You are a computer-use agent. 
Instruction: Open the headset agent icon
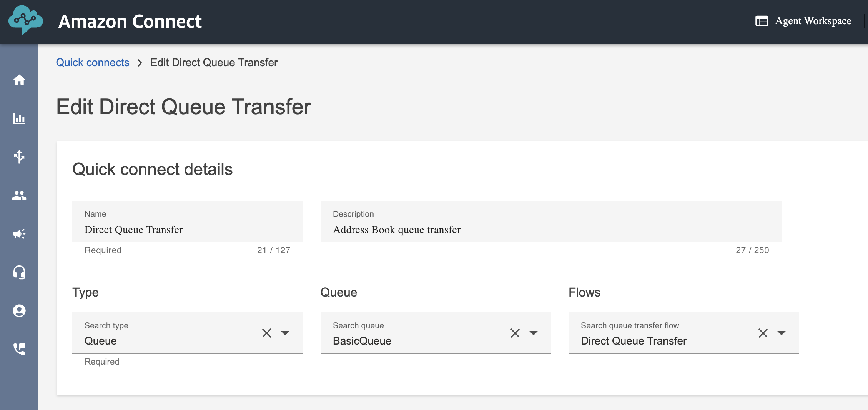[x=19, y=272]
